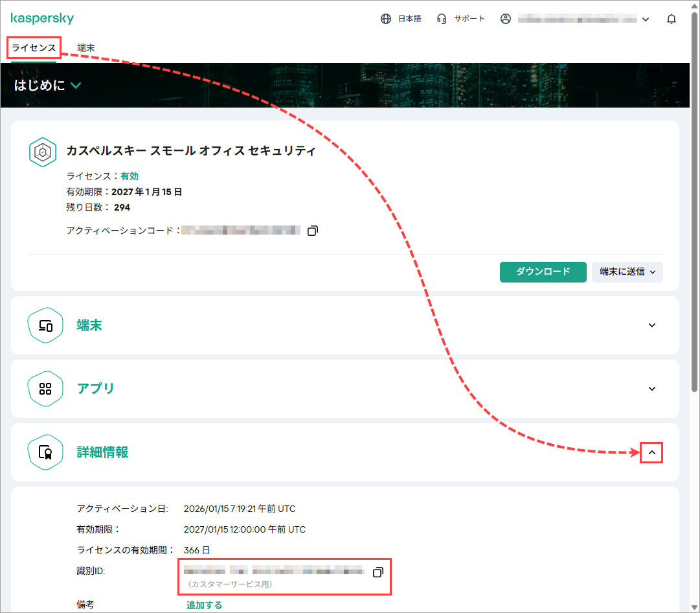The width and height of the screenshot is (700, 613).
Task: Open the notification bell
Action: point(672,19)
